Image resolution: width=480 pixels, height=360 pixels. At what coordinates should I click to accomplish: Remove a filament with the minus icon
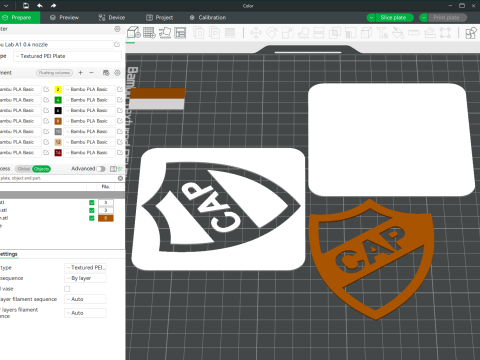(91, 73)
